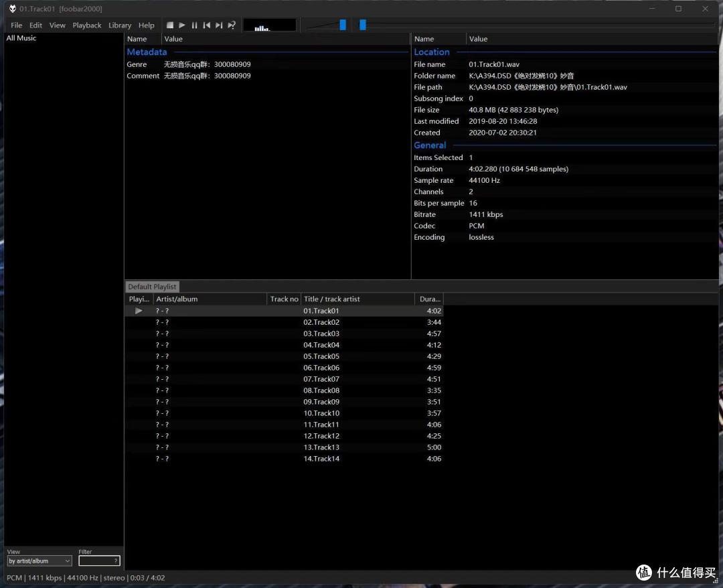Skip to previous track

(x=207, y=25)
